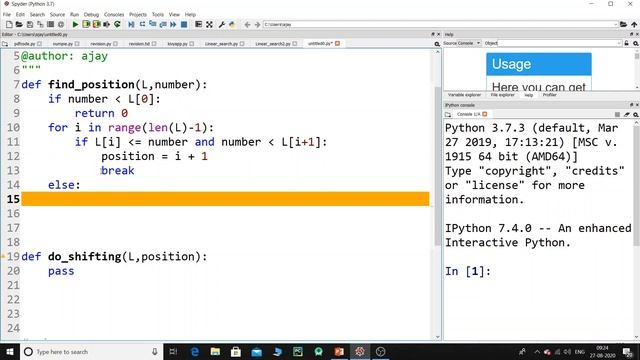Toggle fullscreen mode toolbar icon
640x360 pixels.
(x=209, y=24)
